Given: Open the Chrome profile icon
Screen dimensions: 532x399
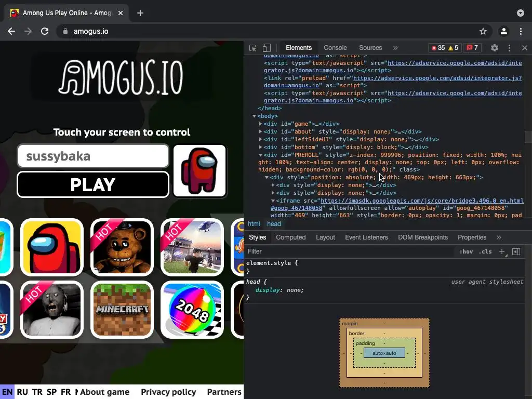Looking at the screenshot, I should click(x=504, y=31).
